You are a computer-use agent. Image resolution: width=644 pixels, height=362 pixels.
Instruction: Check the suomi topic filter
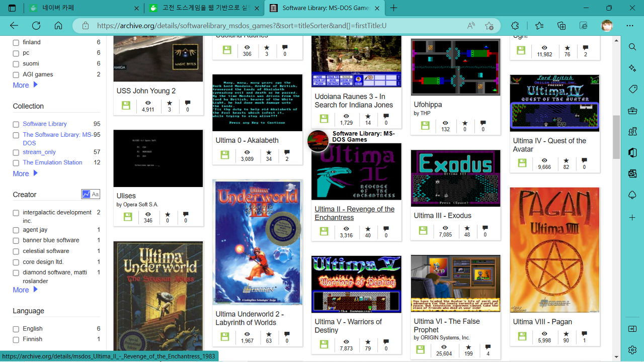pos(16,64)
